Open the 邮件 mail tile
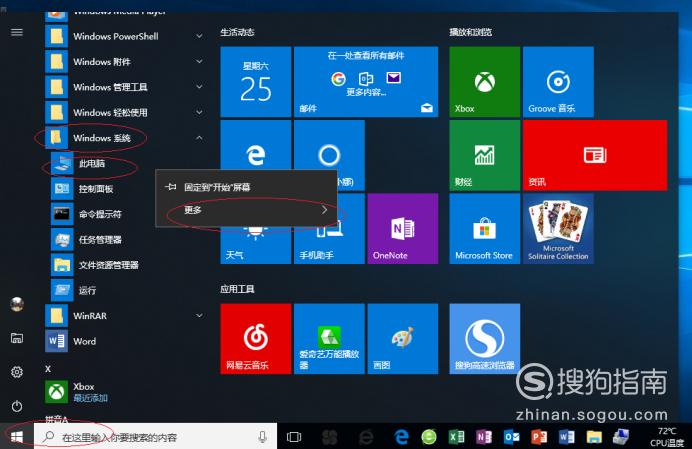 366,82
